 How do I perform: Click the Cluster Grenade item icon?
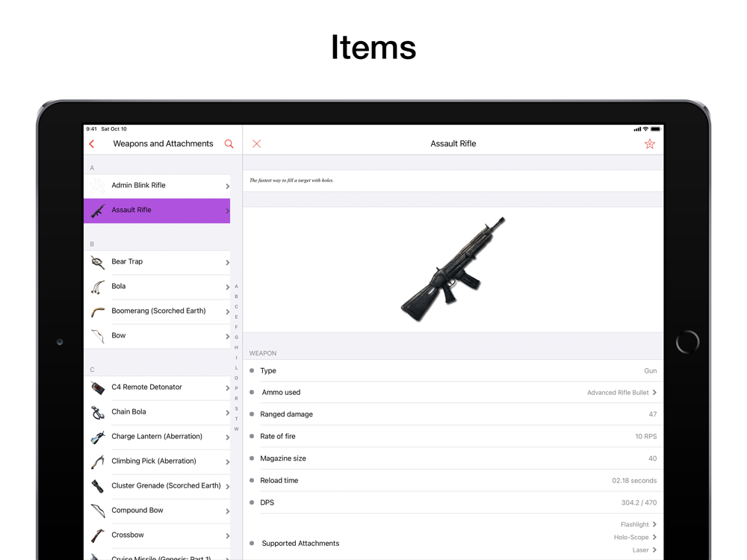tap(98, 486)
